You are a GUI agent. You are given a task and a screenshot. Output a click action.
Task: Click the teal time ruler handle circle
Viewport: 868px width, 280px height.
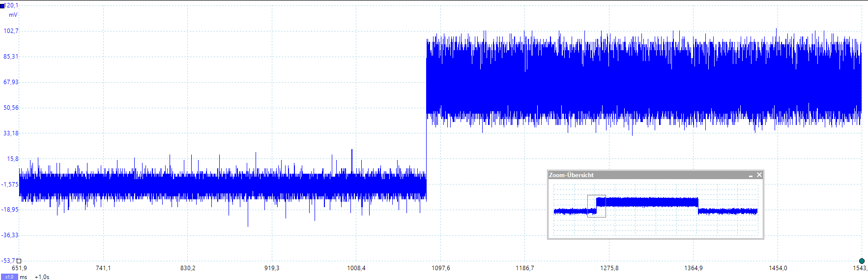coord(862,261)
